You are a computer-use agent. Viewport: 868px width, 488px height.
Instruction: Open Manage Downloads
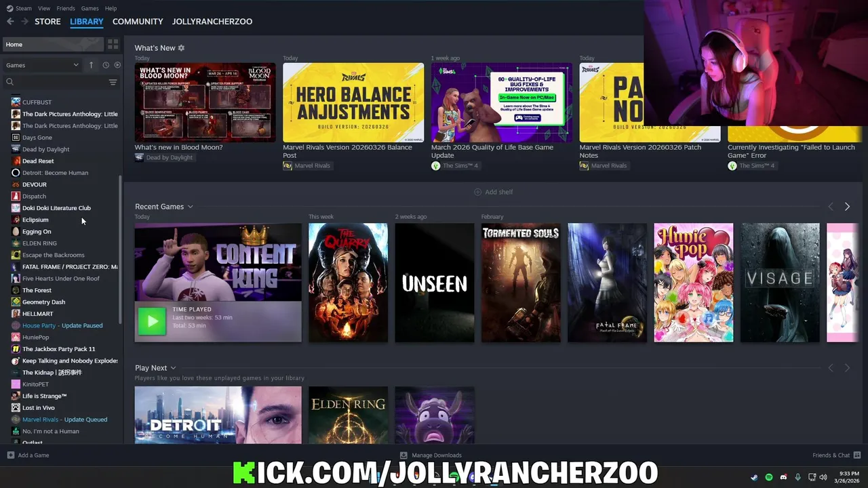[x=431, y=455]
